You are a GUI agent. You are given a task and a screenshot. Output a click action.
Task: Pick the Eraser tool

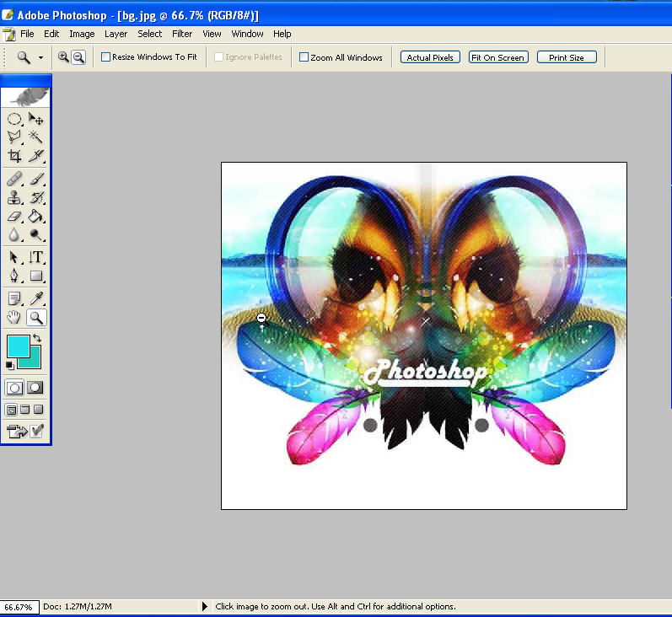14,217
